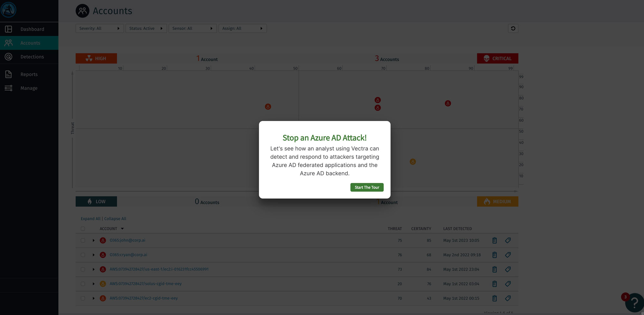Open the Severity: All filter dropdown
Viewport: 644px width, 315px height.
click(x=99, y=28)
